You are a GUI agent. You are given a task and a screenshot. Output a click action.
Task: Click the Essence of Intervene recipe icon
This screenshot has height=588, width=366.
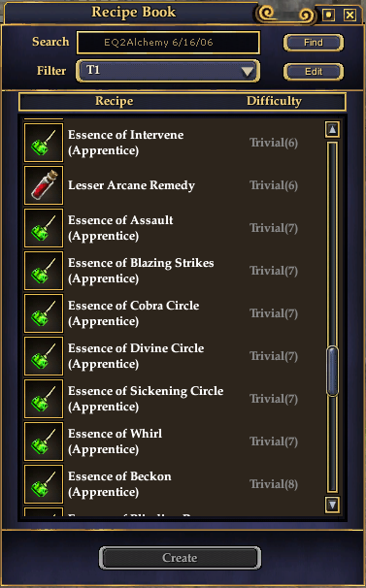tap(44, 143)
